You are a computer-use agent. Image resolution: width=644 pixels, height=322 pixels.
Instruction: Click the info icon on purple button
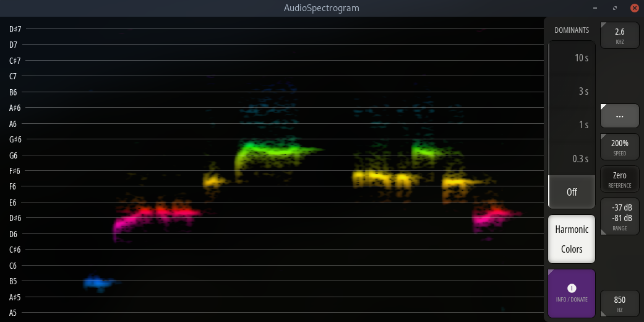click(x=572, y=289)
